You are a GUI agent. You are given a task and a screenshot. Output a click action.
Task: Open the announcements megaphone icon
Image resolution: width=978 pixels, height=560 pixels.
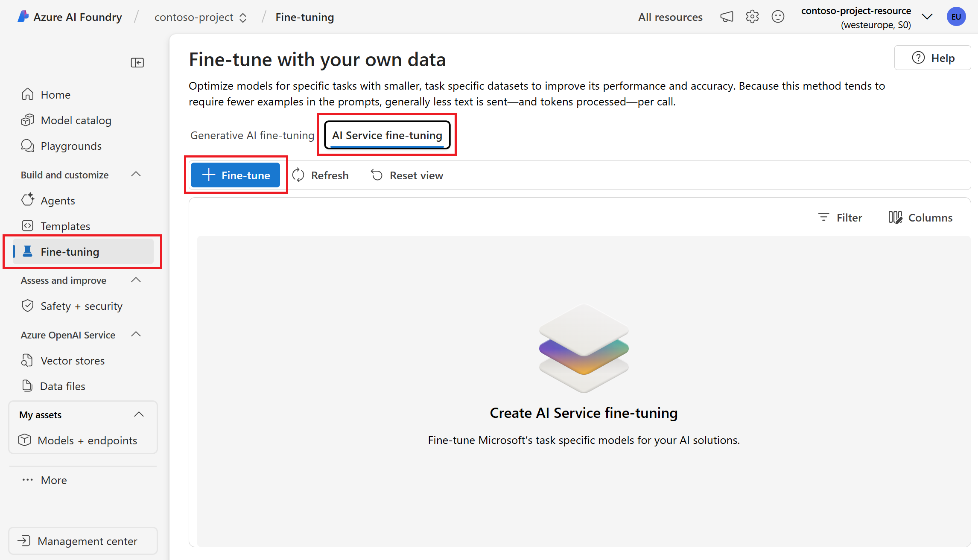pos(727,17)
